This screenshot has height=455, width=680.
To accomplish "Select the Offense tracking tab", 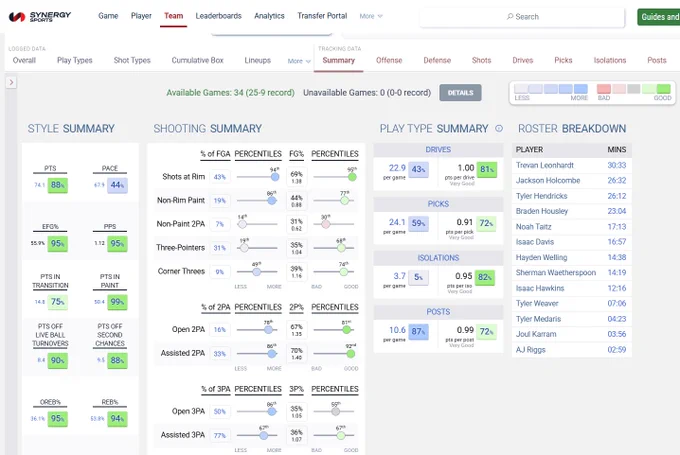I will coord(389,60).
